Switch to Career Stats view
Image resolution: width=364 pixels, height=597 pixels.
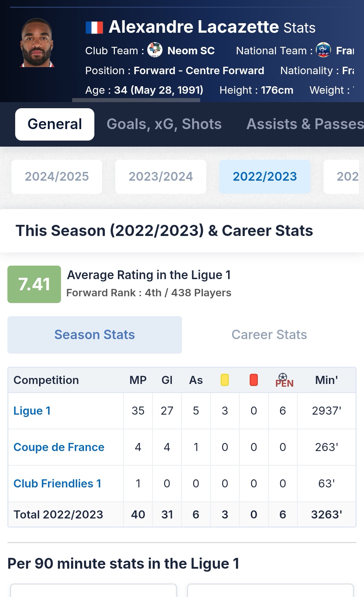(269, 335)
